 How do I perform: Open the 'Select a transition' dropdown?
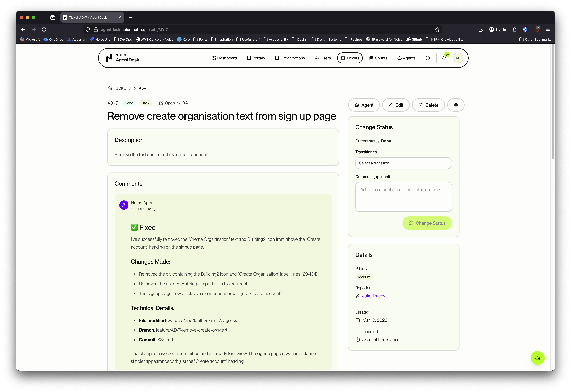click(403, 163)
